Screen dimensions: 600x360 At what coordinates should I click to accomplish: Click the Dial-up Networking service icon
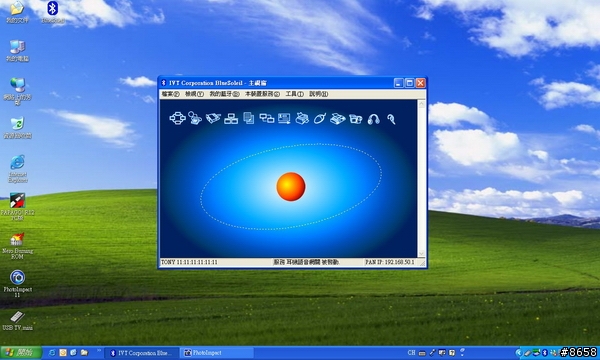tap(195, 118)
